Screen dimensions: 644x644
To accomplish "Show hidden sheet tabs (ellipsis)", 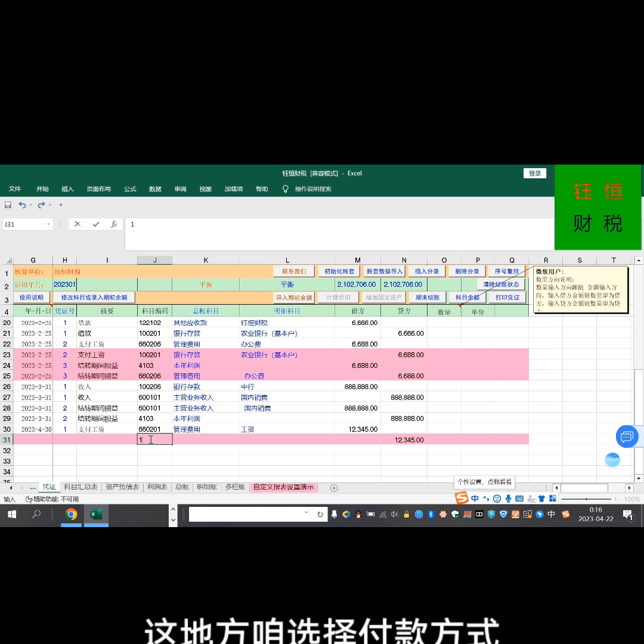I will pyautogui.click(x=33, y=488).
